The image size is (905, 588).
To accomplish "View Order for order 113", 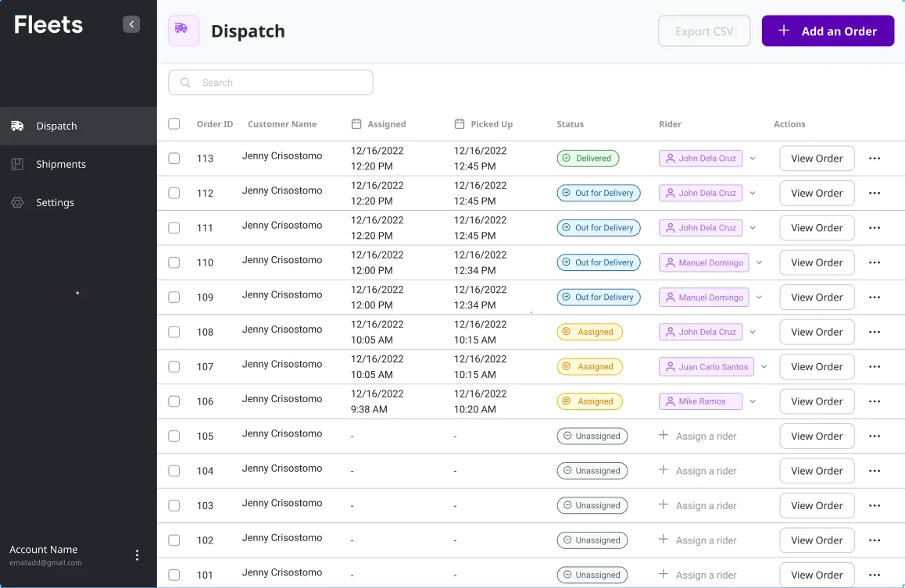I will pyautogui.click(x=817, y=159).
